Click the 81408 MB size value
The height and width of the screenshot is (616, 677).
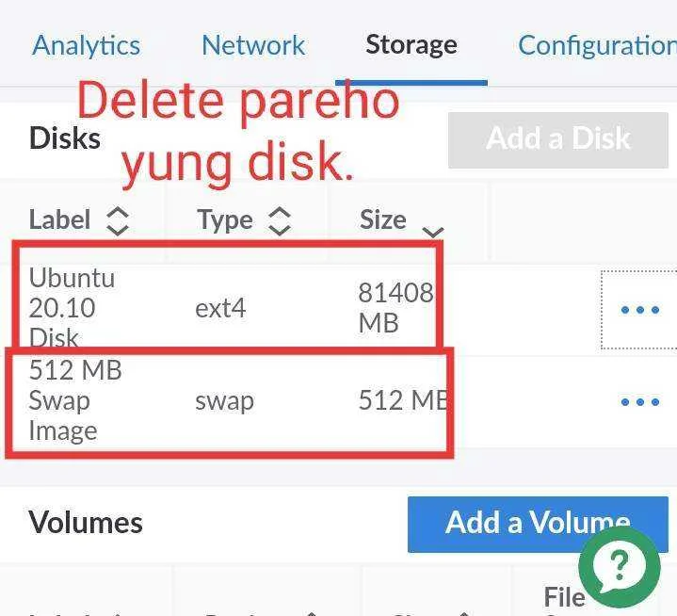[x=395, y=308]
